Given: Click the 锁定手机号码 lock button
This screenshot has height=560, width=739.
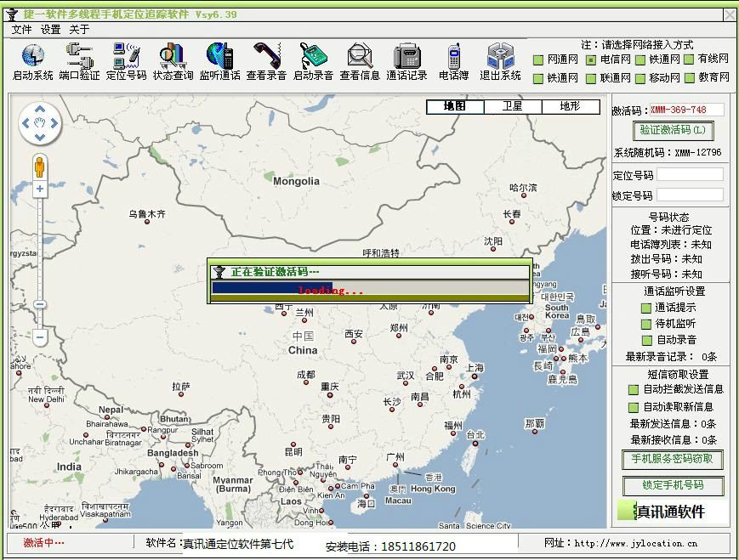Looking at the screenshot, I should [672, 487].
